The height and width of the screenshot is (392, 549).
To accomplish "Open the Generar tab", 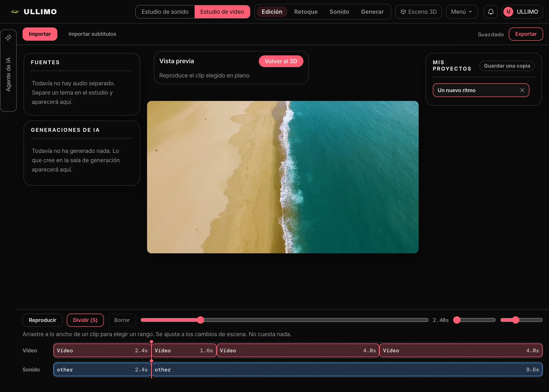I will pos(372,12).
